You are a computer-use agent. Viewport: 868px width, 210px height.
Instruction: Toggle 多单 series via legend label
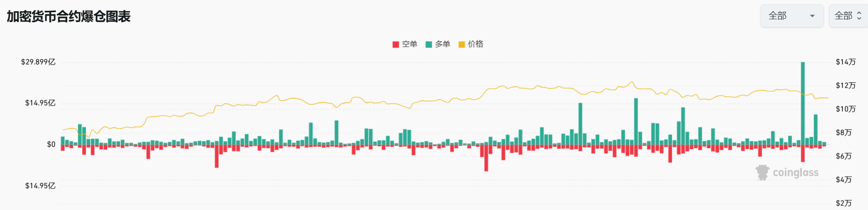[x=442, y=44]
